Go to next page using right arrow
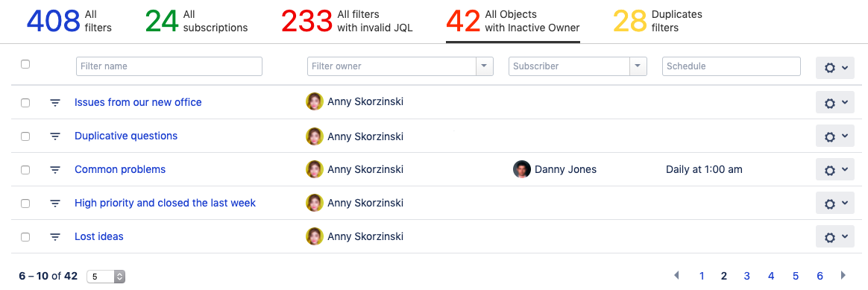Viewport: 868px width, 290px height. pos(843,276)
